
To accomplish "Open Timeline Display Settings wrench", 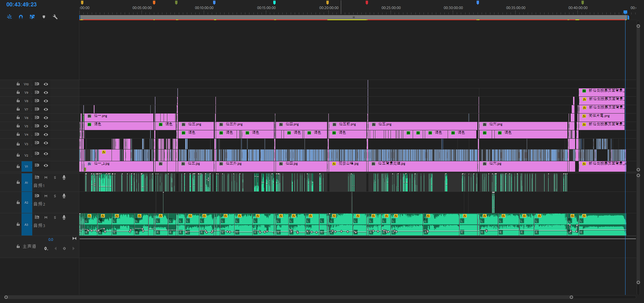I will click(x=55, y=17).
